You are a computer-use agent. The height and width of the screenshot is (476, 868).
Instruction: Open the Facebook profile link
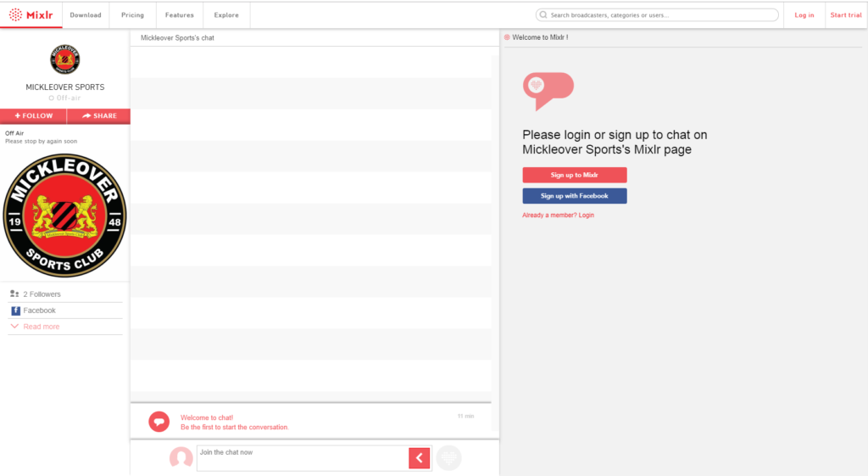coord(39,311)
